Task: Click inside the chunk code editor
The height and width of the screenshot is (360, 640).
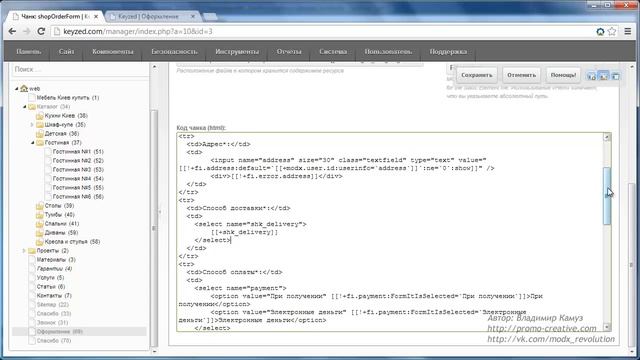Action: click(390, 231)
